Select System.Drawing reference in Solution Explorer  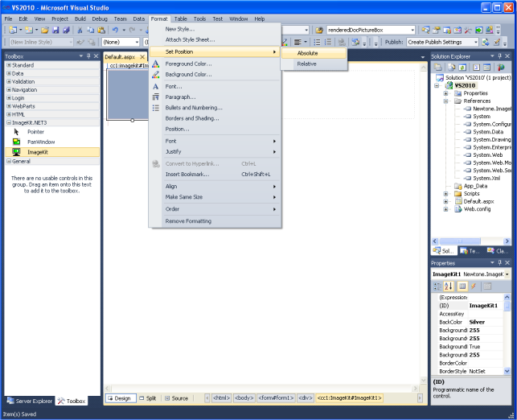click(x=487, y=139)
